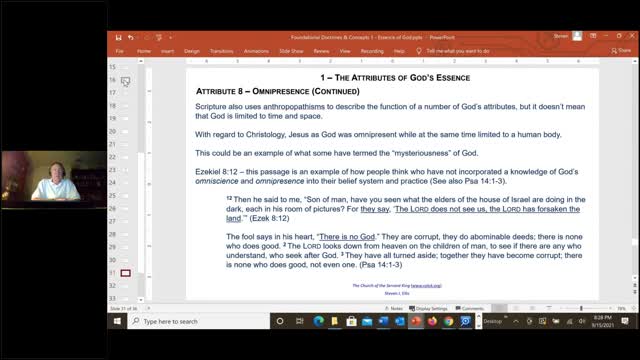This screenshot has height=360, width=640.
Task: Open Outlook from taskbar
Action: pos(400,321)
